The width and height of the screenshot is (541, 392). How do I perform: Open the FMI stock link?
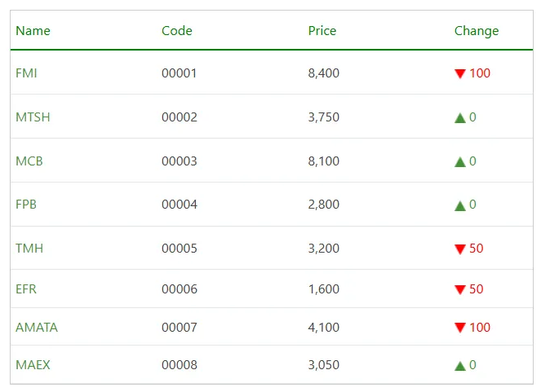tap(26, 73)
